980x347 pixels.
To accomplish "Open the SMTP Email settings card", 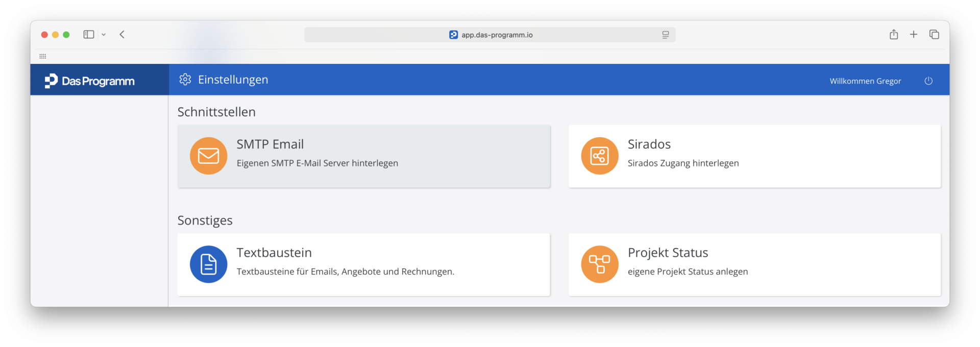I will pos(364,156).
